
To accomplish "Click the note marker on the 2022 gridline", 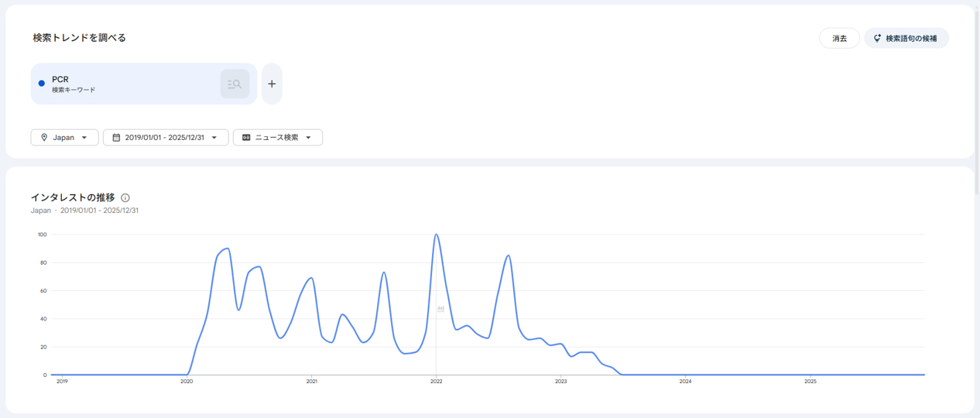I will click(x=440, y=309).
